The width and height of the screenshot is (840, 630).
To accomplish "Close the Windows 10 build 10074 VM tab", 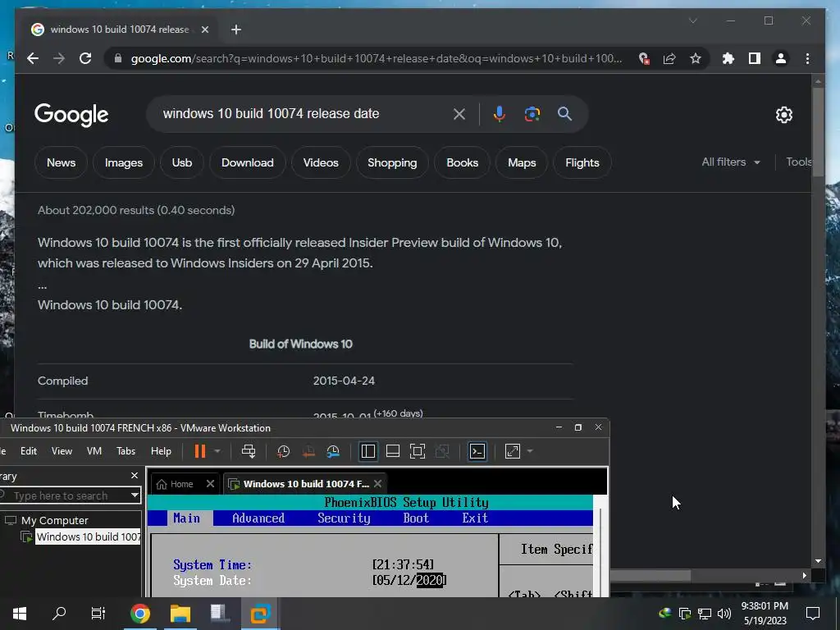I will point(377,484).
